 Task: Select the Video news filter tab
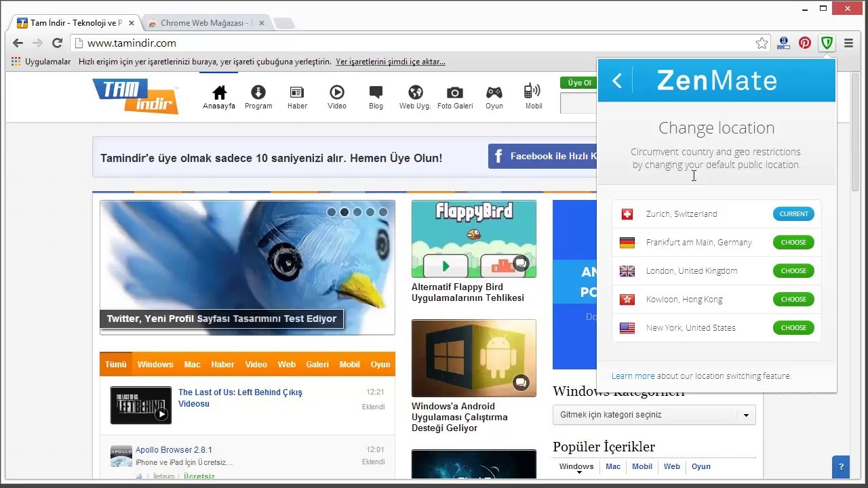pyautogui.click(x=256, y=365)
